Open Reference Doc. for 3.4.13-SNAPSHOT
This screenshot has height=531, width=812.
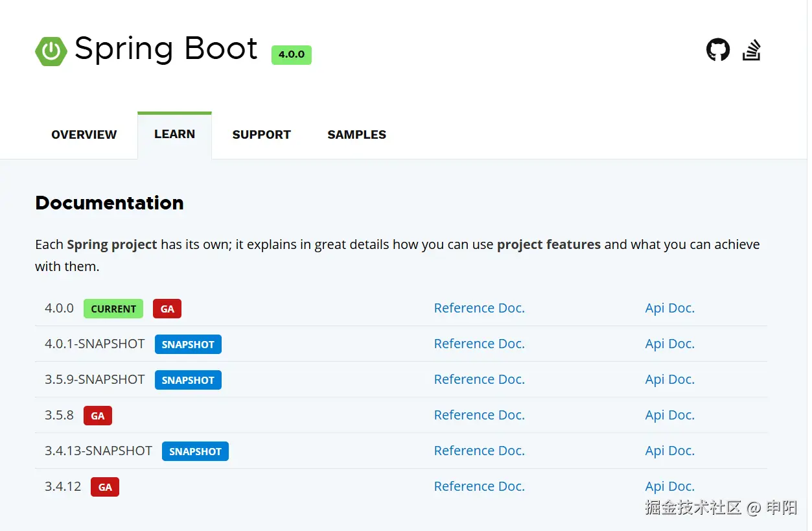tap(479, 451)
